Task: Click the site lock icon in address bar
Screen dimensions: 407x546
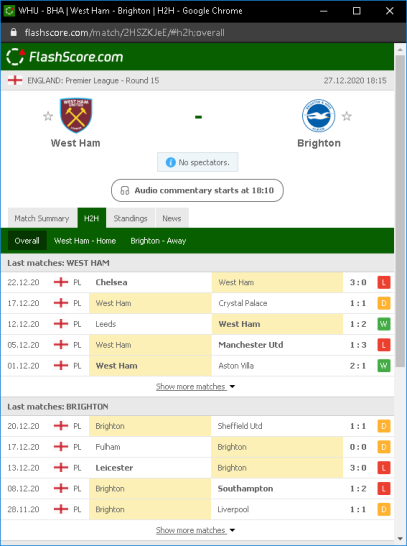Action: tap(13, 32)
